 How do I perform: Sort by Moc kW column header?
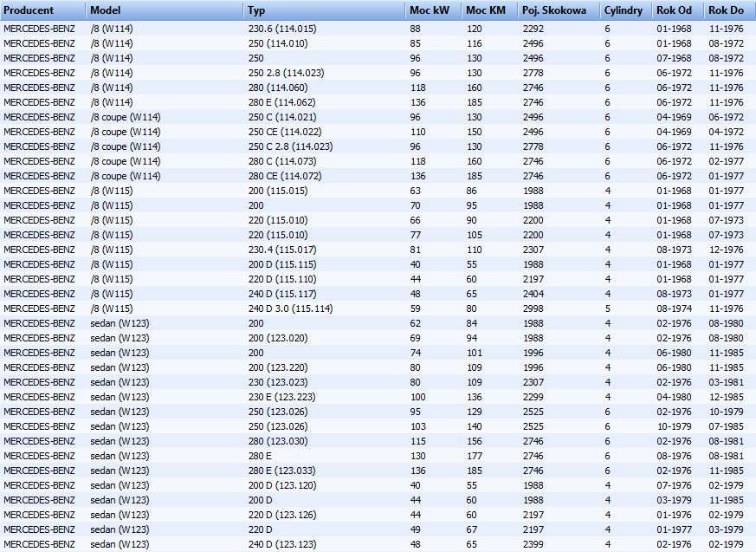(x=434, y=10)
